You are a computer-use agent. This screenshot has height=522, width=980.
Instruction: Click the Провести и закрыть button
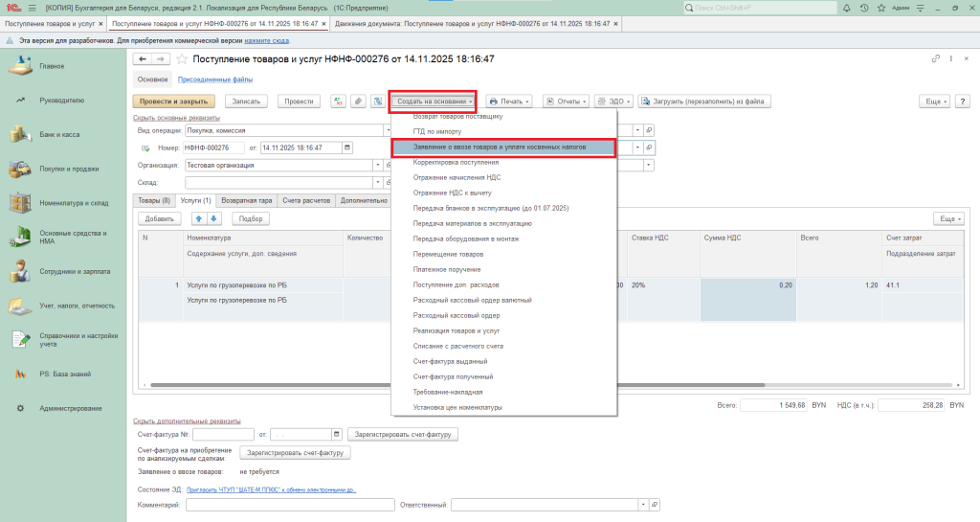click(x=174, y=101)
